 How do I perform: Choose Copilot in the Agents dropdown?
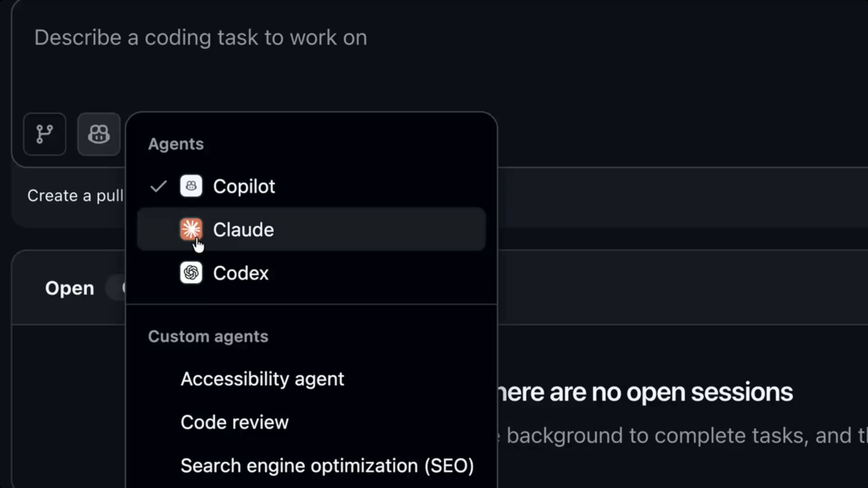pos(244,186)
